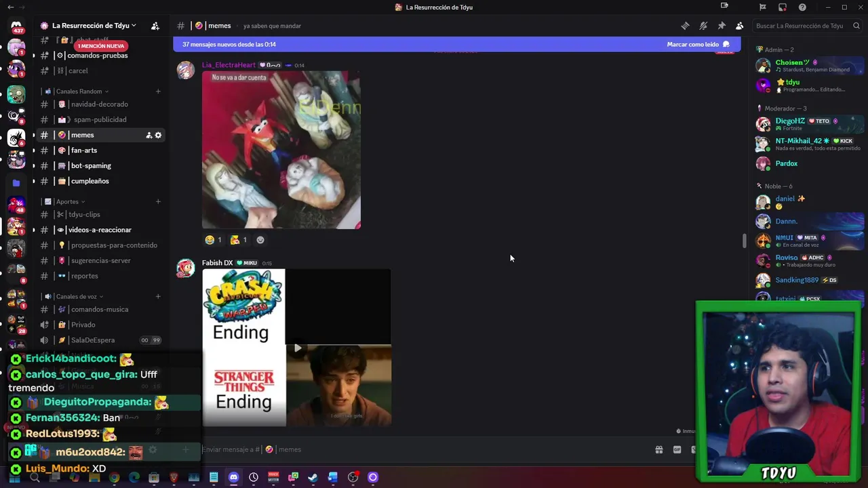Go back with the navigation back arrow
Image resolution: width=868 pixels, height=488 pixels.
tap(10, 7)
